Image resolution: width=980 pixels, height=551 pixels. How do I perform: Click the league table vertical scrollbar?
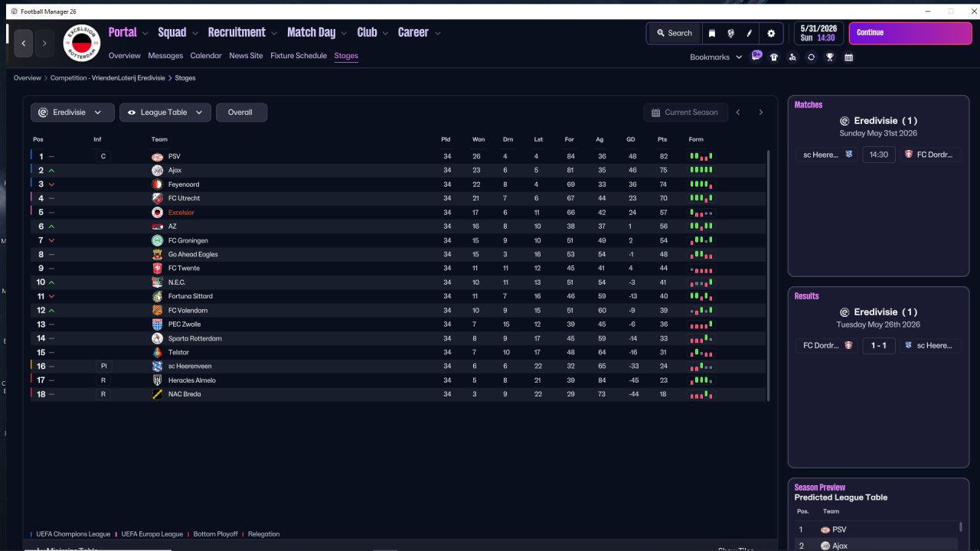[x=768, y=274]
